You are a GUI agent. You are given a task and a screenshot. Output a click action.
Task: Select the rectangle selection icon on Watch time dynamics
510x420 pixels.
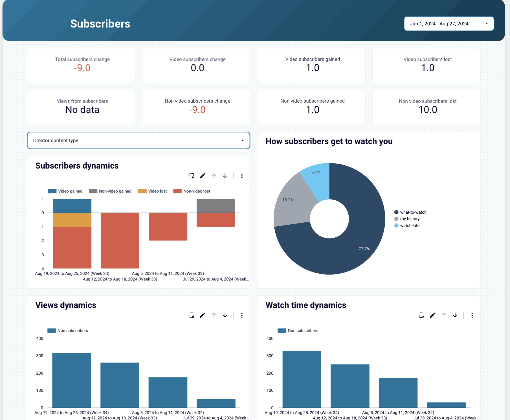point(421,315)
